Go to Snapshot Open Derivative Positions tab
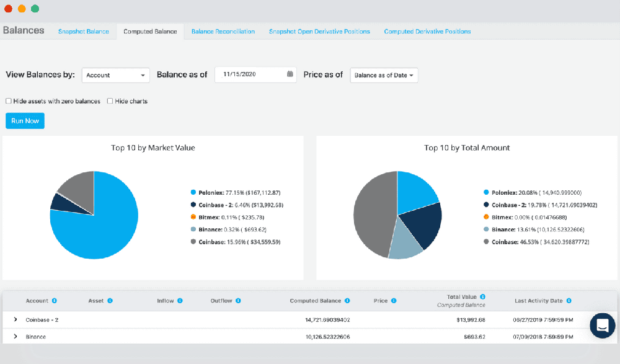 point(319,31)
